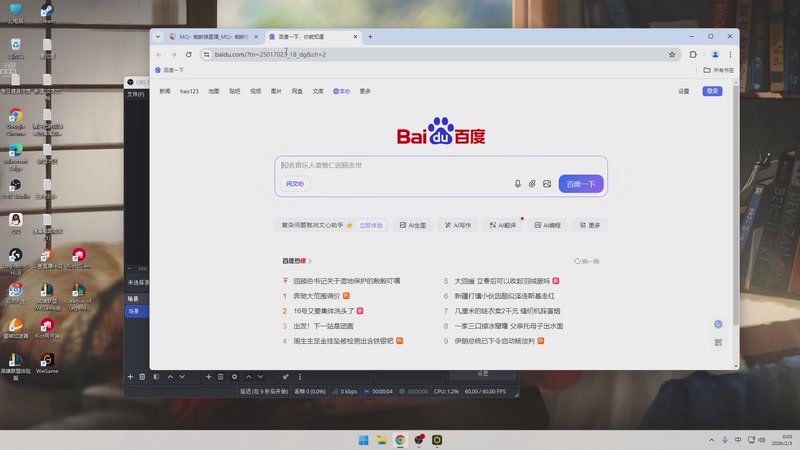800x450 pixels.
Task: Click the site info icon in address bar
Action: [x=206, y=55]
